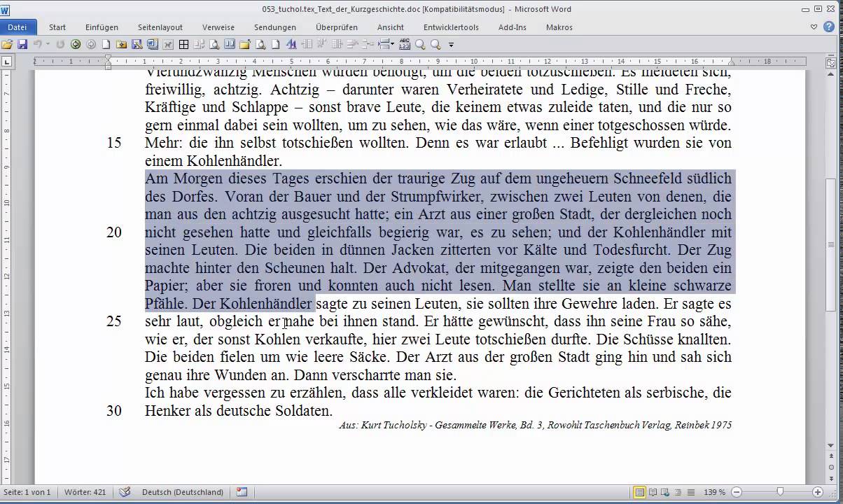The image size is (843, 504).
Task: Click the zoom slider handle
Action: tap(780, 492)
